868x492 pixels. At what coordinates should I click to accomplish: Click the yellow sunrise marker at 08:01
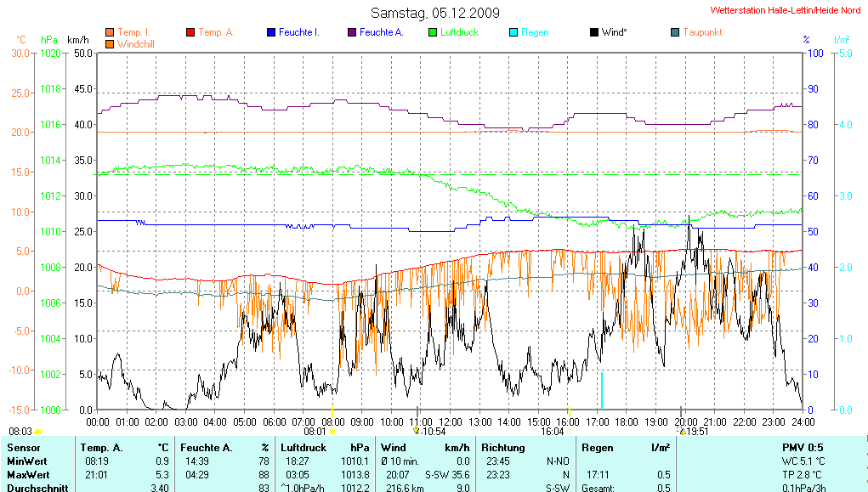pos(332,432)
